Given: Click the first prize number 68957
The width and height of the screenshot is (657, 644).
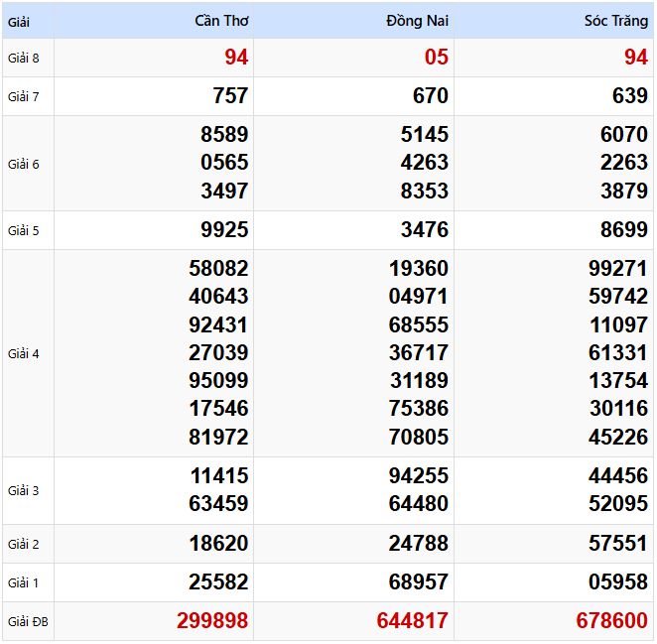Looking at the screenshot, I should [419, 582].
